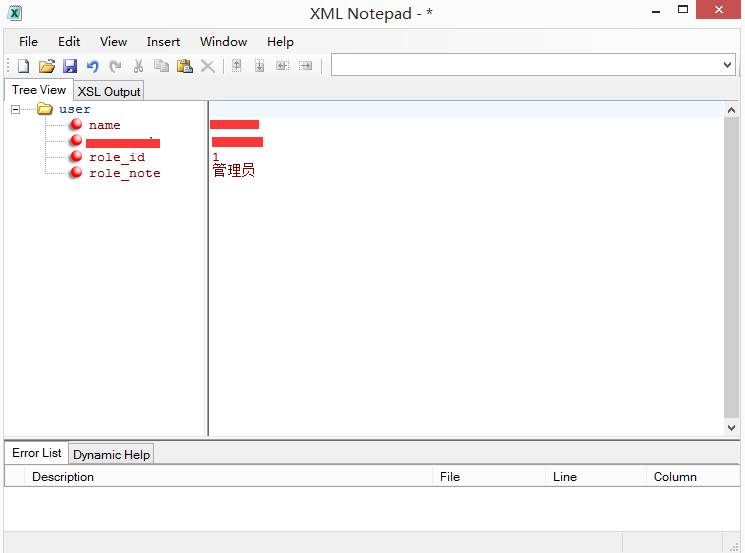Paste from the clipboard

pos(184,66)
